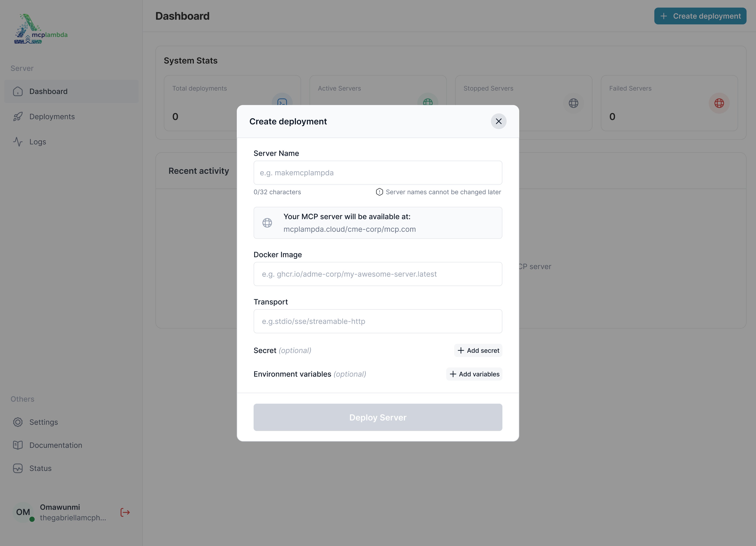Open Documentation in the sidebar

tap(56, 445)
